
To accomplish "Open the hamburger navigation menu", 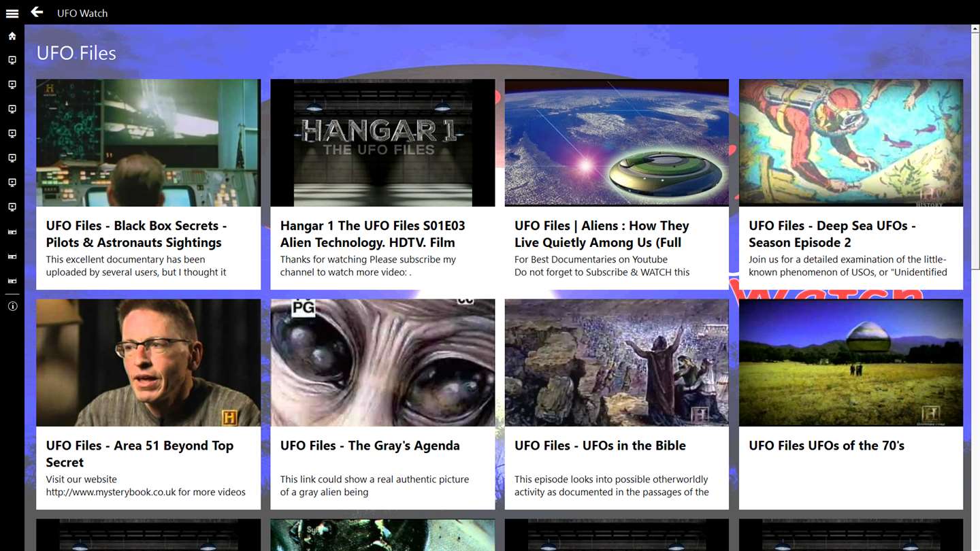I will (x=12, y=13).
